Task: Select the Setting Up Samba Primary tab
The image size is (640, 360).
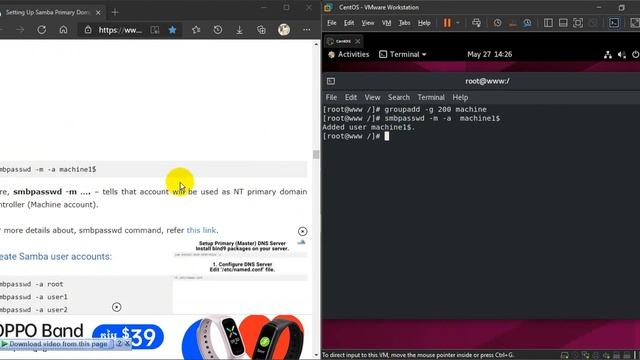Action: point(48,13)
